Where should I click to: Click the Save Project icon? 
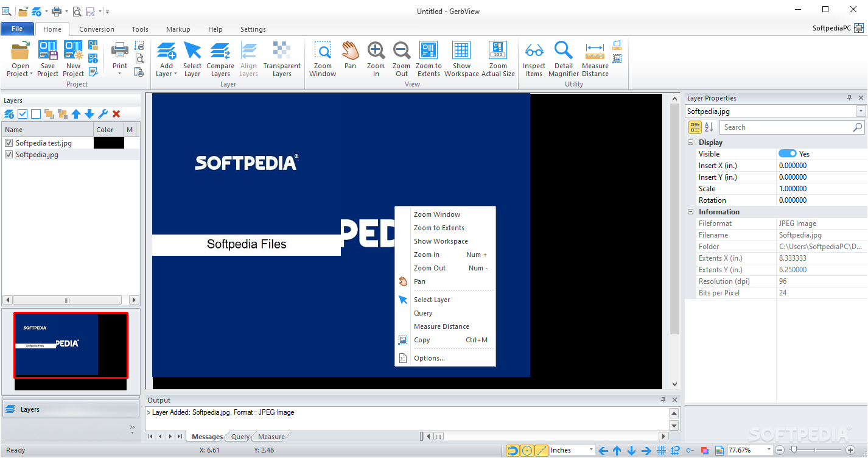point(47,51)
